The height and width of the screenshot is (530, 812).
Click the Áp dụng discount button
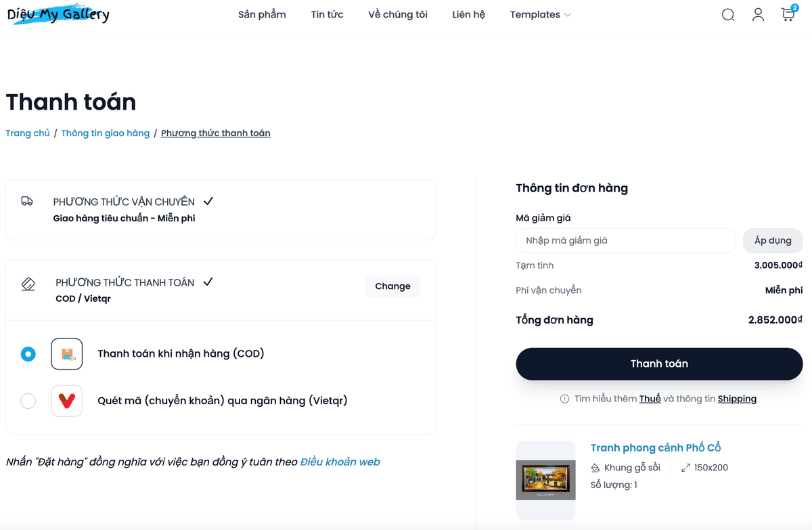(x=773, y=241)
